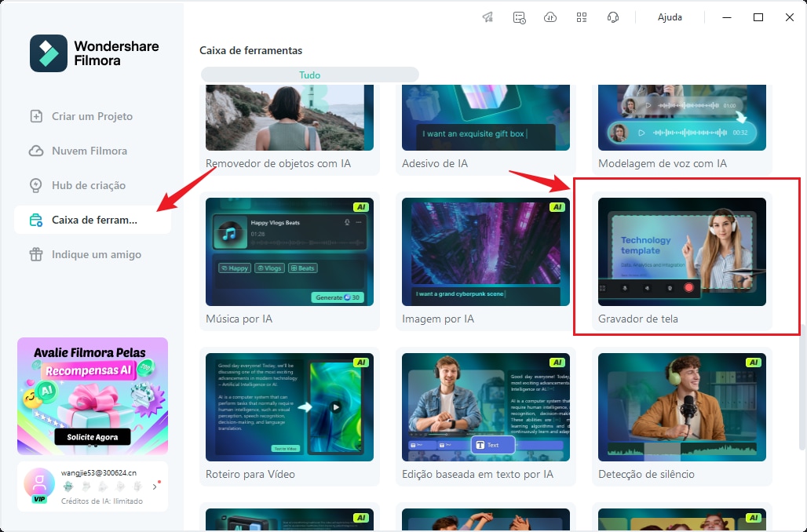Click the Wondershare Filmora logo
The width and height of the screenshot is (807, 532).
tap(94, 53)
